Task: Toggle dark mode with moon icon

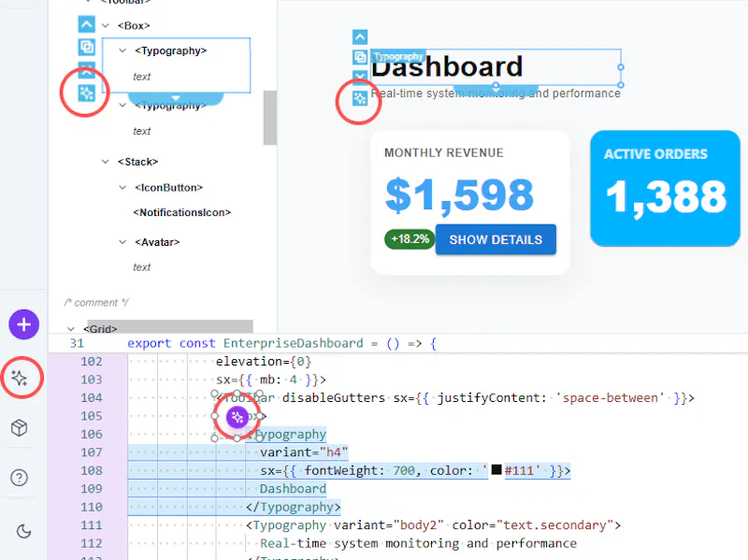Action: (23, 531)
